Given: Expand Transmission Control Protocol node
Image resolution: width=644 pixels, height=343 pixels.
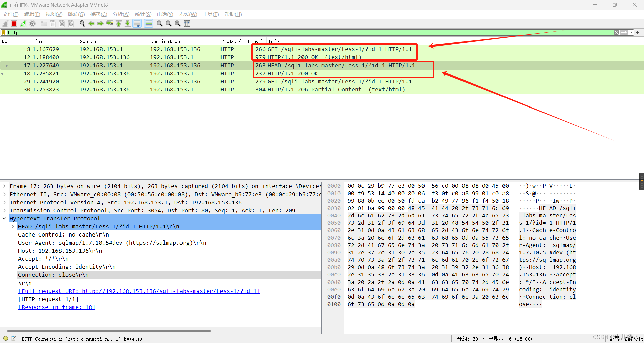Looking at the screenshot, I should 4,210.
